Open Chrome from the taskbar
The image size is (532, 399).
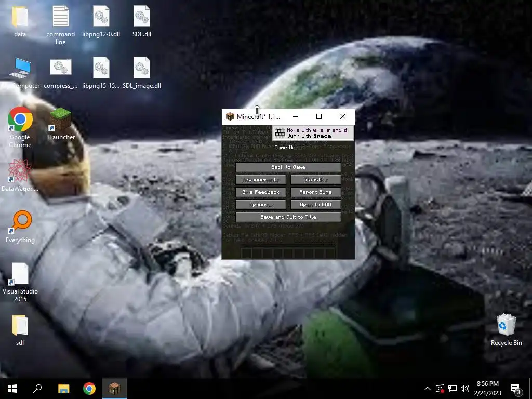89,389
